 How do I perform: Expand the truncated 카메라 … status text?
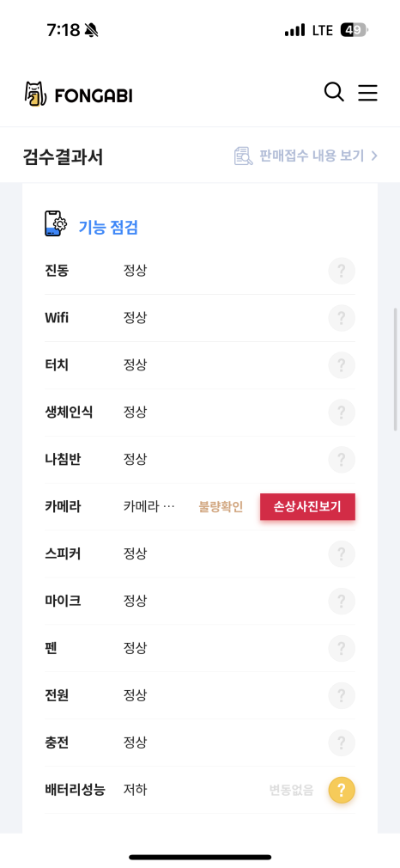(x=149, y=506)
